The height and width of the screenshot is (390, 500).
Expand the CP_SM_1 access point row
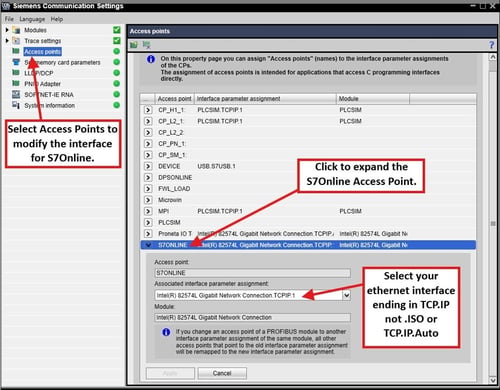[148, 155]
